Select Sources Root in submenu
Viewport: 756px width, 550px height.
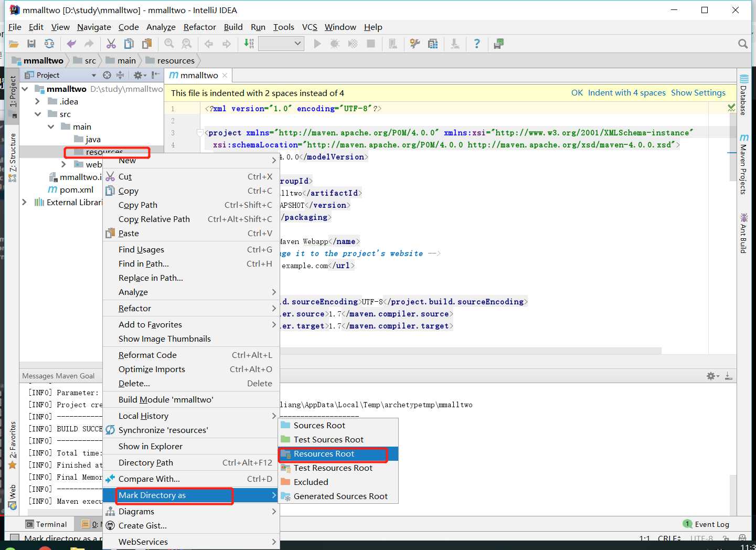point(338,425)
